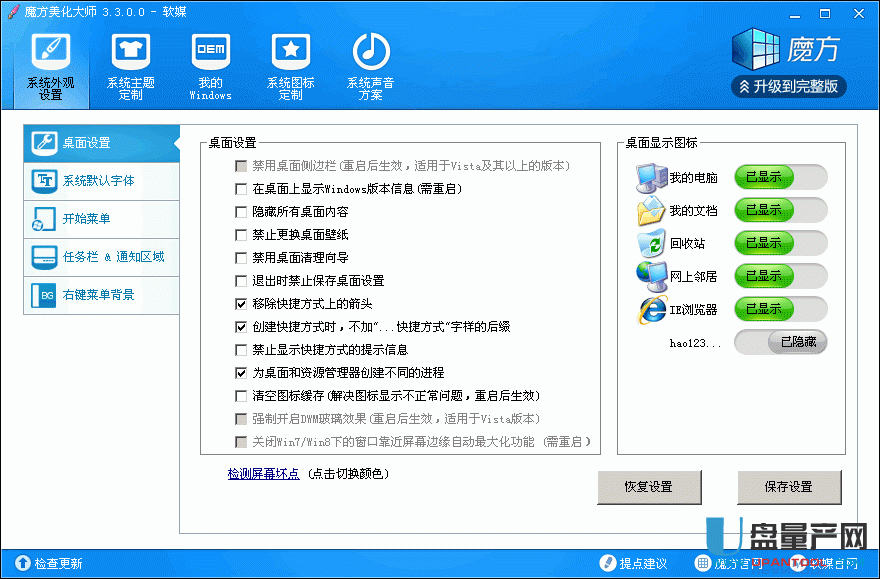Viewport: 880px width, 579px height.
Task: Click 魔方官网 in status bar
Action: coord(728,563)
